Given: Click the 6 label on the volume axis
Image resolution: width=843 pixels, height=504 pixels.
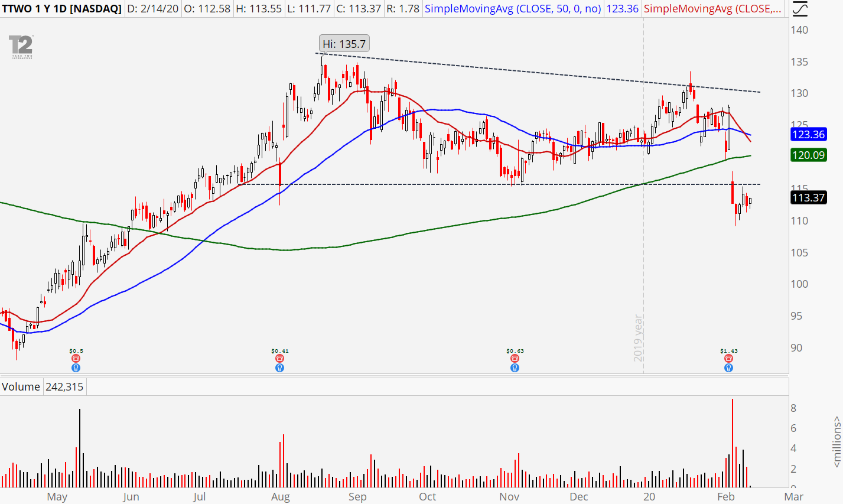Looking at the screenshot, I should click(x=793, y=428).
